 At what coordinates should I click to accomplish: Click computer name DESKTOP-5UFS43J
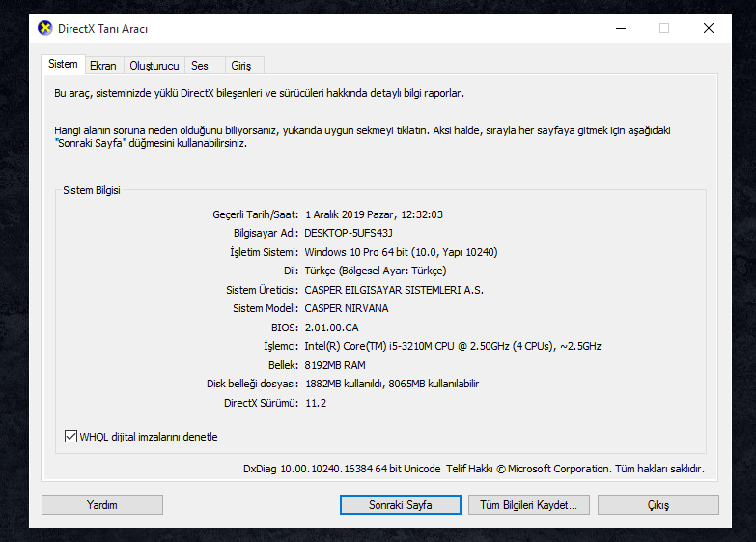(349, 233)
